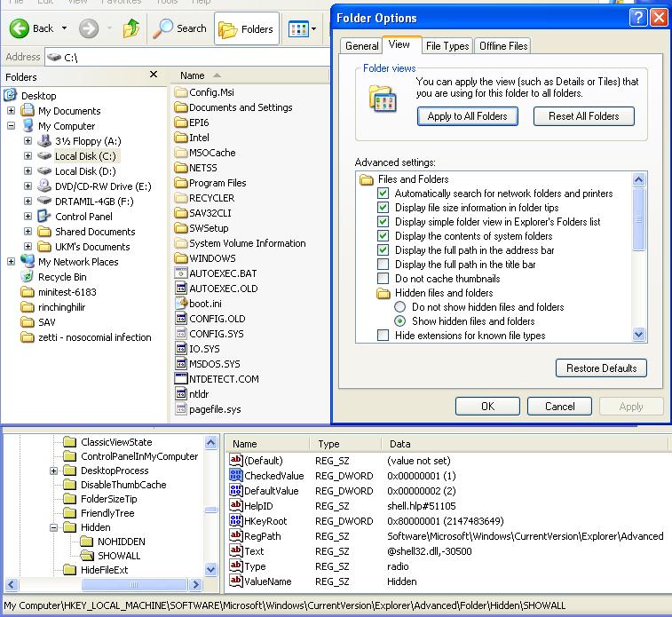Expand My Documents in Folders tree
Viewport: 672px width, 617px height.
click(x=12, y=111)
